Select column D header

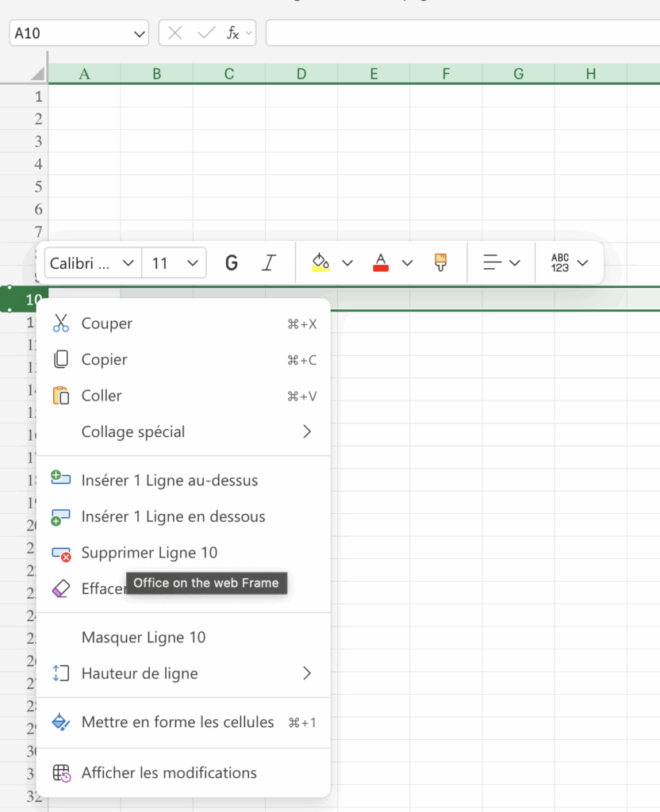tap(301, 74)
